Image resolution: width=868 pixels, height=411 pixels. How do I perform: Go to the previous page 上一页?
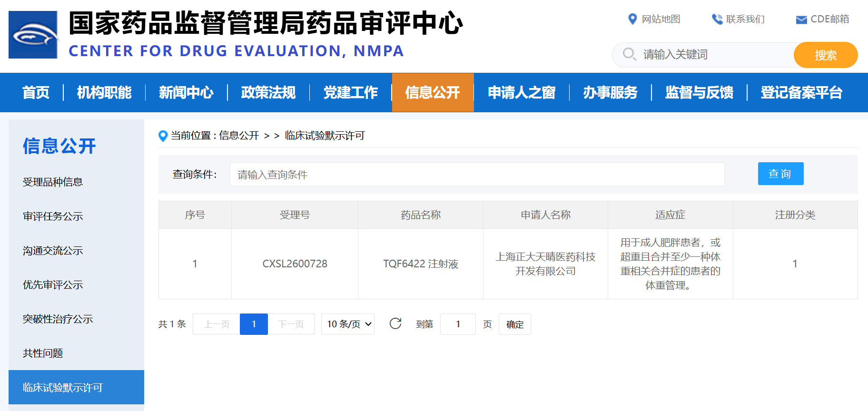click(x=217, y=324)
